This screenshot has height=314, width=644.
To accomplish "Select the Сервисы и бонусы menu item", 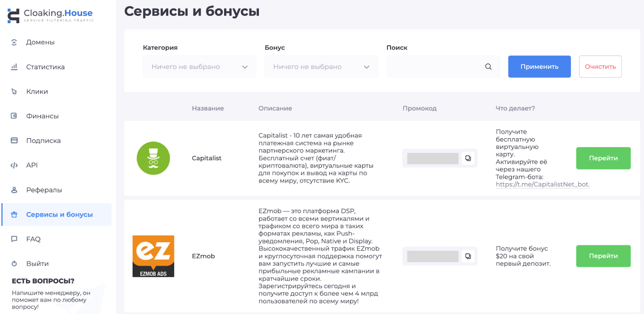I will [x=57, y=214].
